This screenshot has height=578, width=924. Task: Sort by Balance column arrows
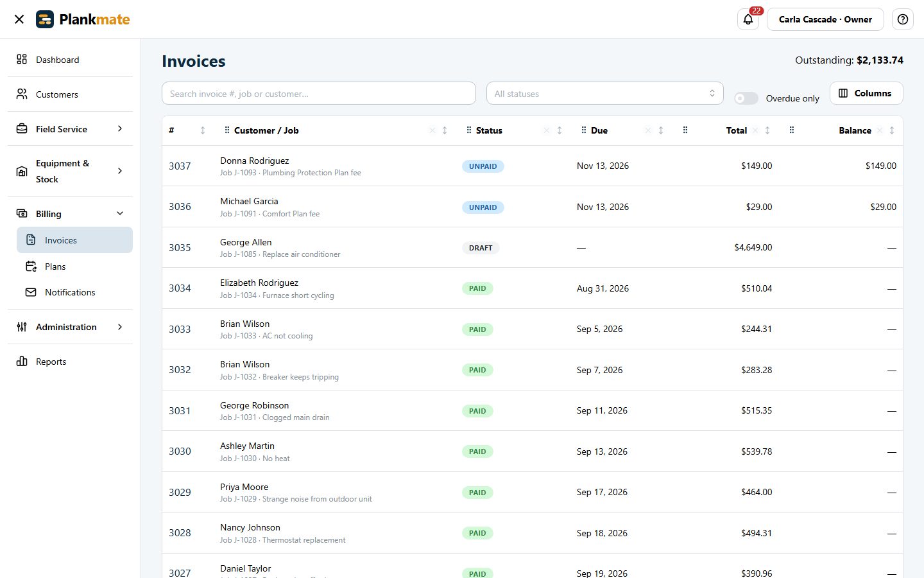pyautogui.click(x=892, y=130)
